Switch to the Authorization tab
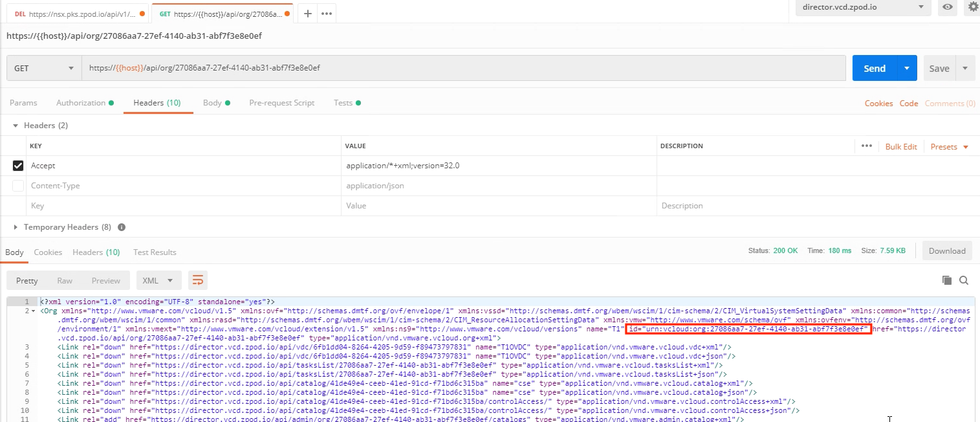The image size is (980, 422). tap(81, 103)
